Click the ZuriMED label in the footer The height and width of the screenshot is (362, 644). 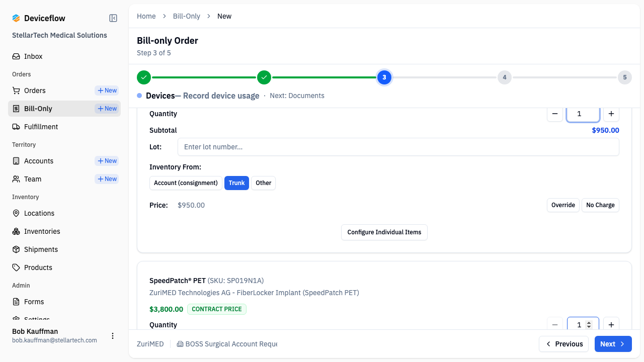[150, 344]
